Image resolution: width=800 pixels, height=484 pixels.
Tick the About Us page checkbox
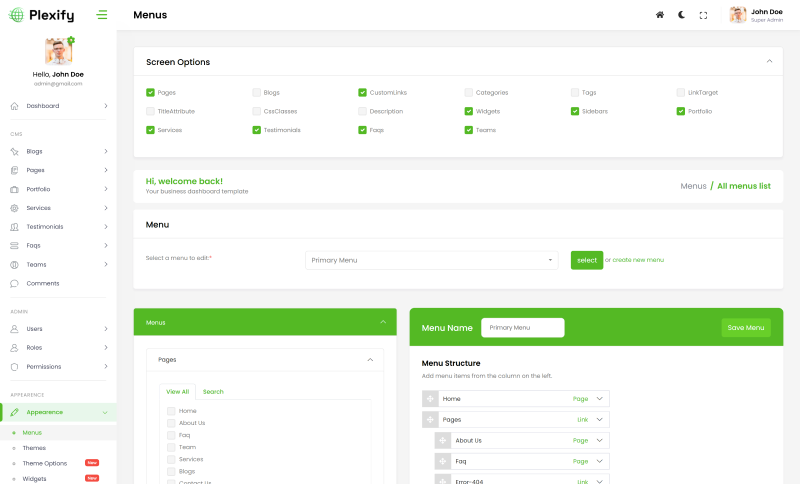[x=171, y=423]
